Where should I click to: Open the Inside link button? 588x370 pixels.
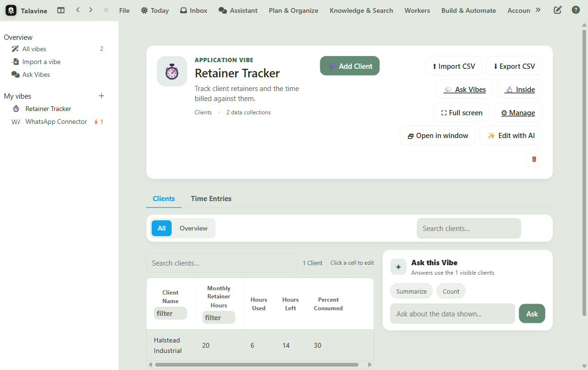point(520,89)
